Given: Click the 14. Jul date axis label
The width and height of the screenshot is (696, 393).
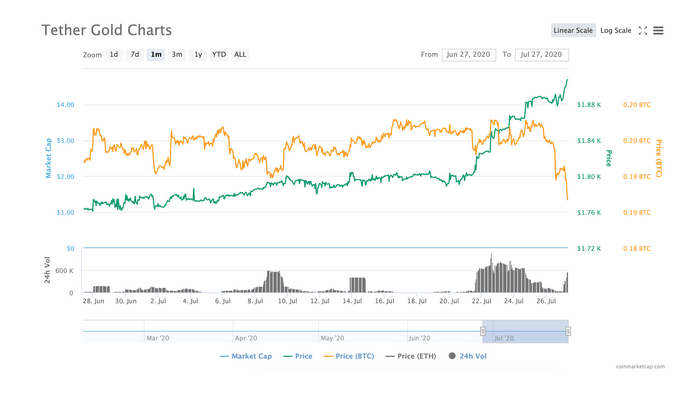Looking at the screenshot, I should click(352, 301).
